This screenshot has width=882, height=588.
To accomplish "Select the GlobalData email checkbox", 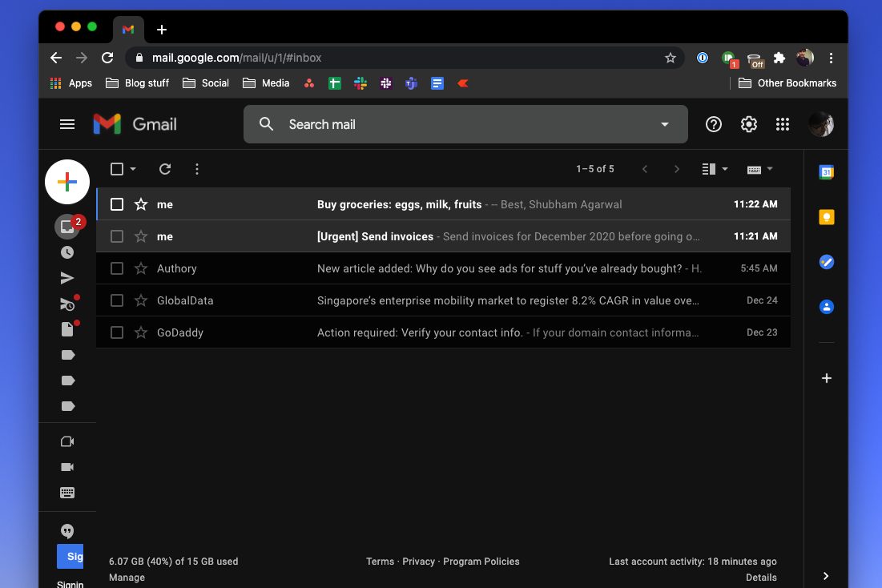I will (x=116, y=300).
